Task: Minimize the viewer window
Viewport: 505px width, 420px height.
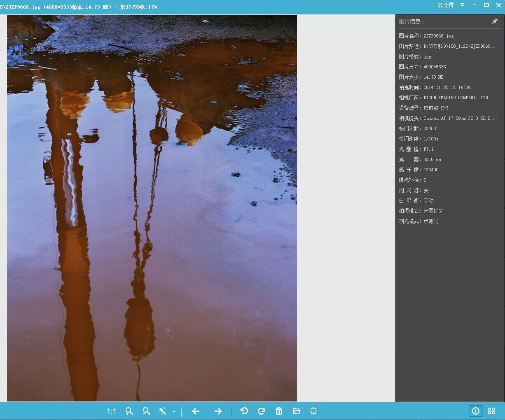Action: click(475, 5)
